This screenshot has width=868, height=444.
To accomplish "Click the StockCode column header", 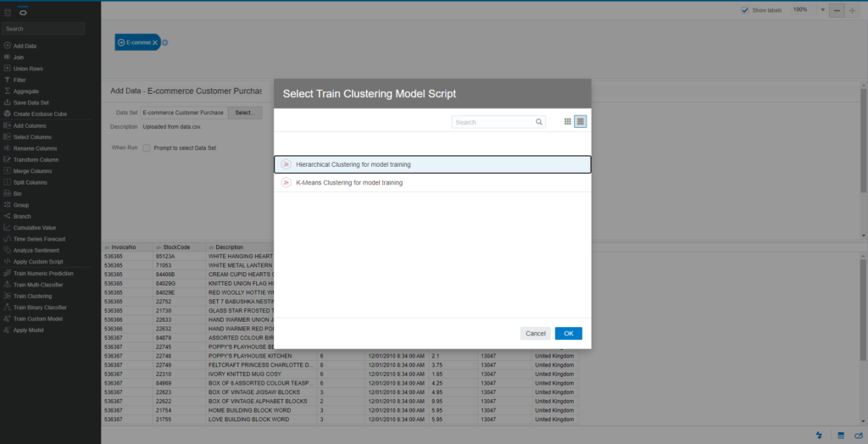I will coord(179,247).
